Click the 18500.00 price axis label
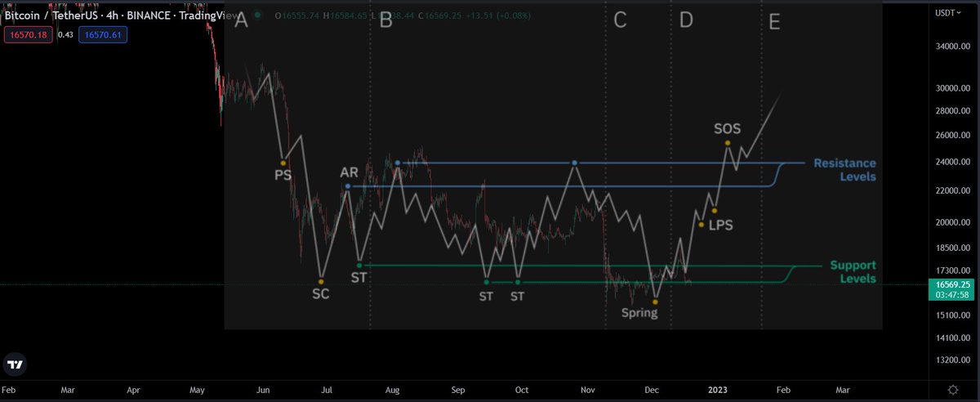The width and height of the screenshot is (980, 402). pos(951,248)
